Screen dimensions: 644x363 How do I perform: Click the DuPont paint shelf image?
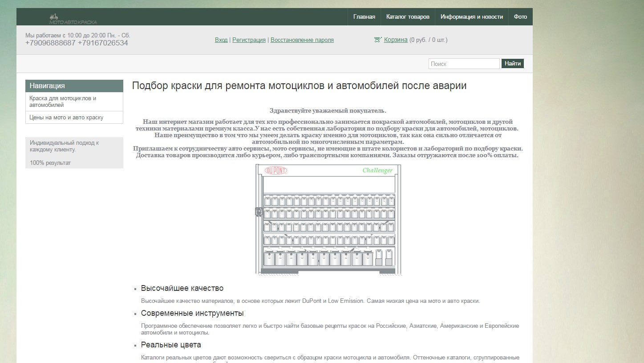tap(328, 220)
